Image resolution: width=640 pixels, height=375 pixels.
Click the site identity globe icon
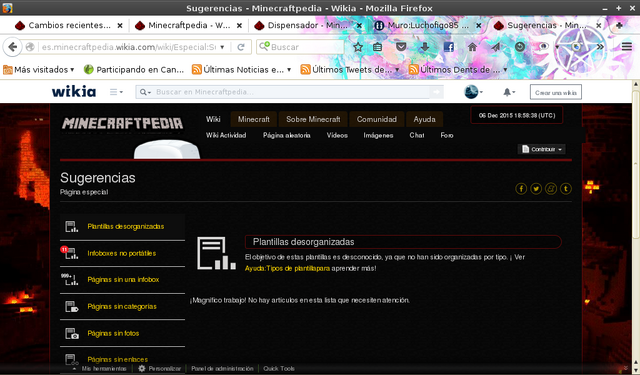(x=30, y=47)
